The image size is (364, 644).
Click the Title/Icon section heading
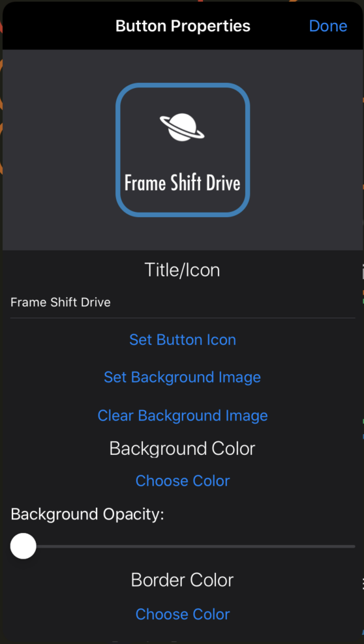point(183,270)
